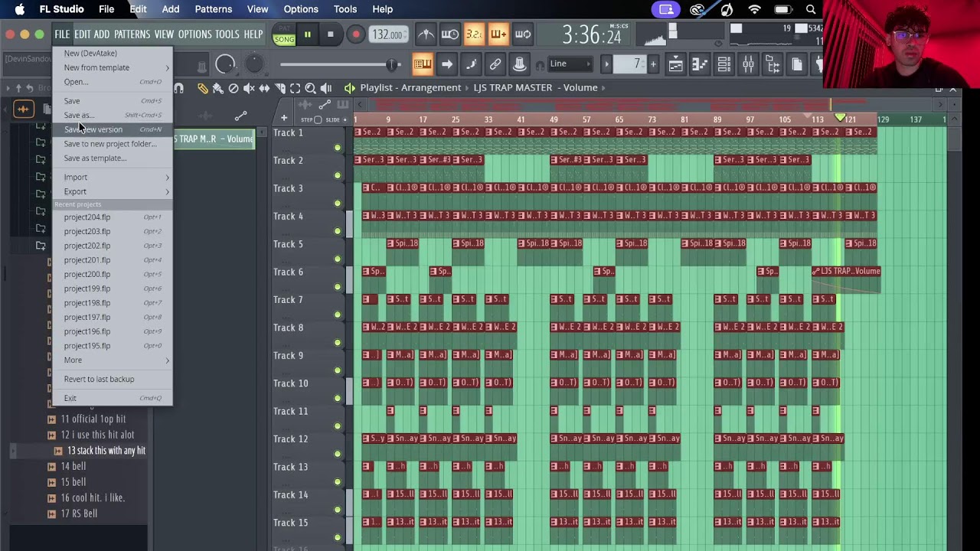Choose Revert to last backup
Viewport: 980px width, 551px height.
(113, 380)
